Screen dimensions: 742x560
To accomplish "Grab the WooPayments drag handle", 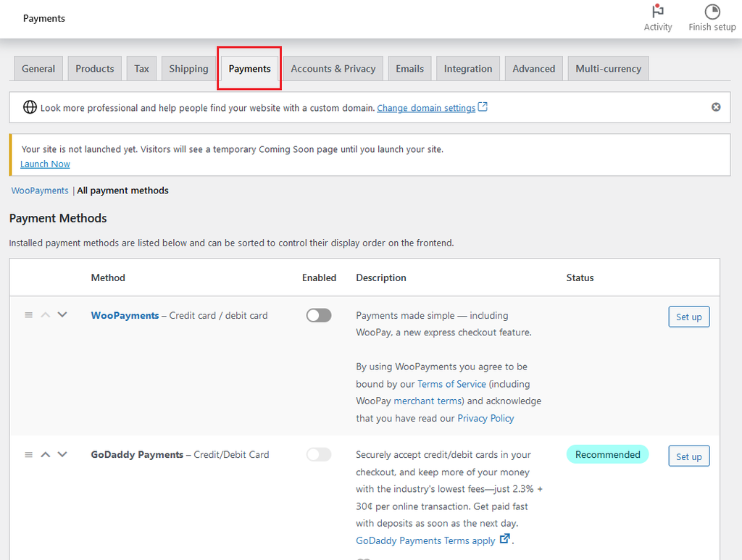I will 29,315.
